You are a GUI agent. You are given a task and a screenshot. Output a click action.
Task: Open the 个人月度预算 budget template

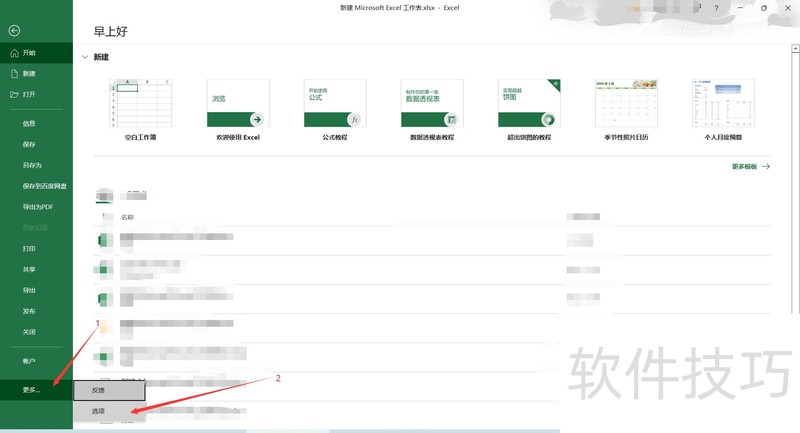pos(723,110)
